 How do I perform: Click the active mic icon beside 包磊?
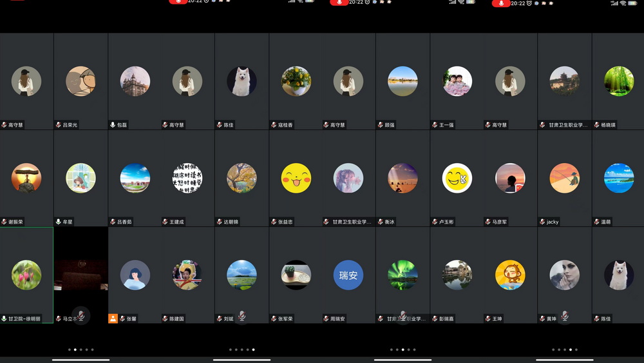113,125
